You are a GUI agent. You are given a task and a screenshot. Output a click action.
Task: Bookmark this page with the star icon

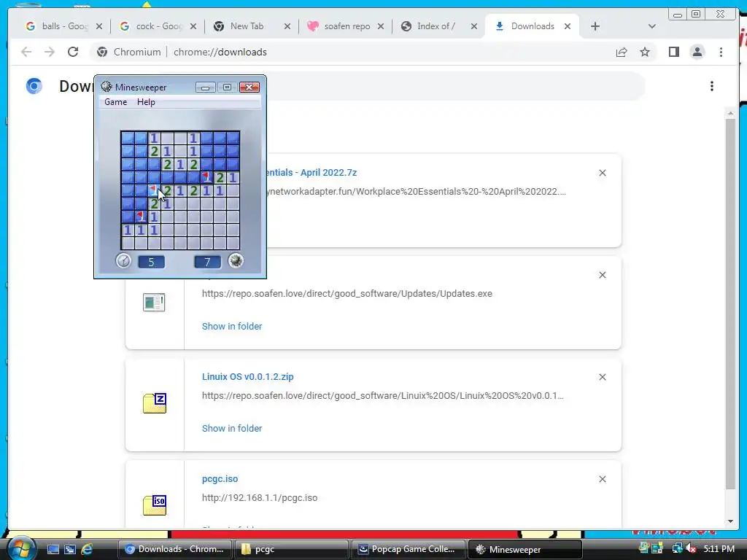click(645, 52)
